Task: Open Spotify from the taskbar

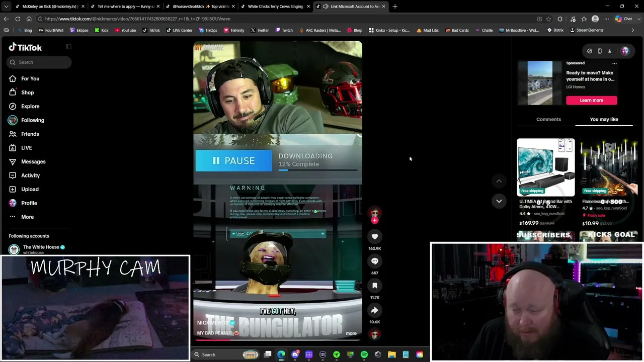Action: coord(364,354)
